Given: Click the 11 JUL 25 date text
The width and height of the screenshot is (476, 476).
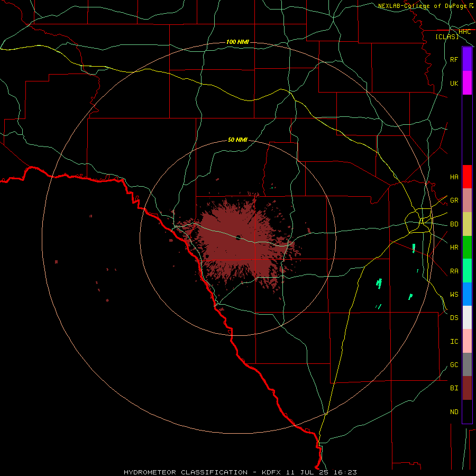Looking at the screenshot, I should [x=307, y=472].
